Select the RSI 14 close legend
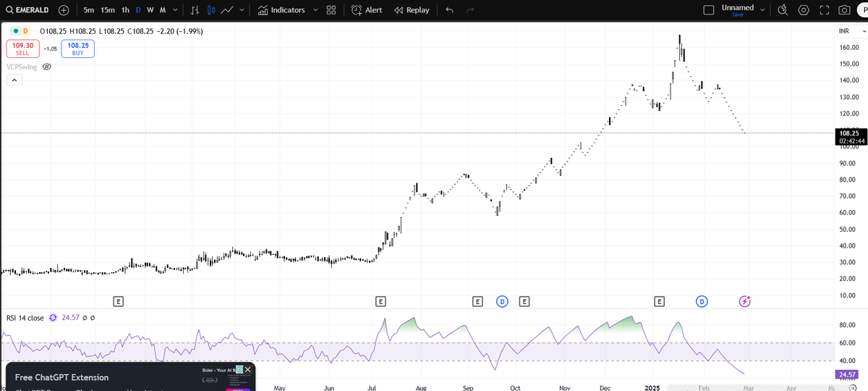The height and width of the screenshot is (391, 868). pyautogui.click(x=25, y=317)
